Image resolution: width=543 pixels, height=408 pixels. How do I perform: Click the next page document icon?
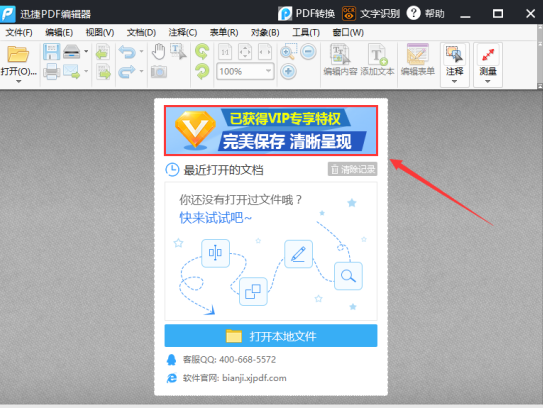(103, 72)
